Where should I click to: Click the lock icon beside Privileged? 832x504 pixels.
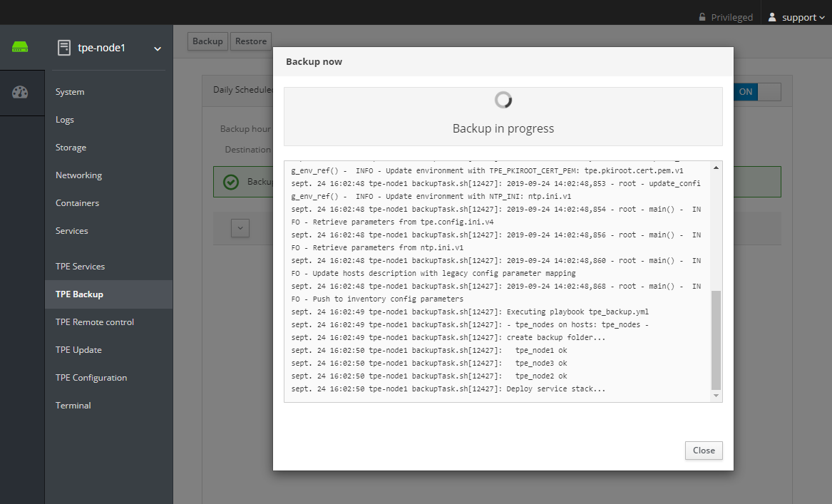pyautogui.click(x=702, y=17)
